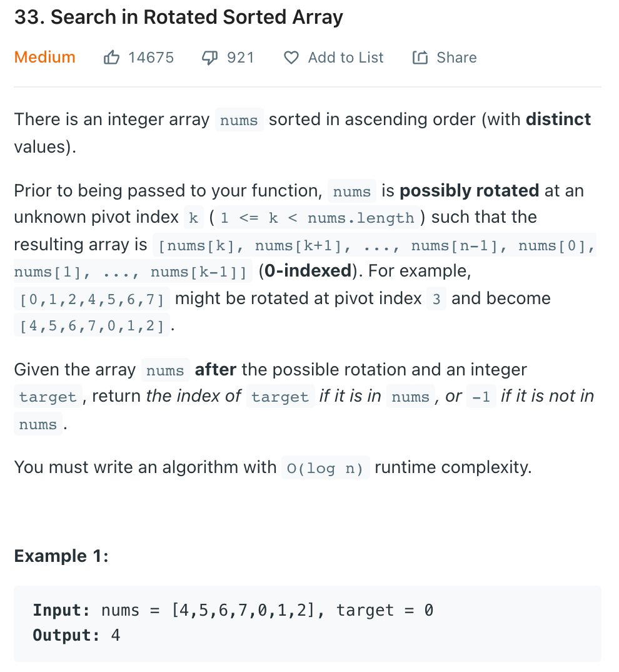Select the [0,1,2,4,5,6,7] example array snippet

(91, 298)
